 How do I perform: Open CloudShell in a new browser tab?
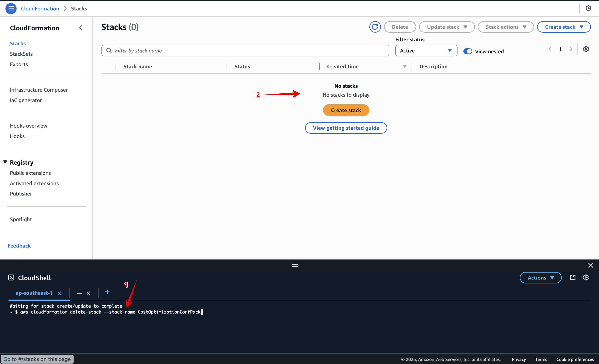coord(573,277)
